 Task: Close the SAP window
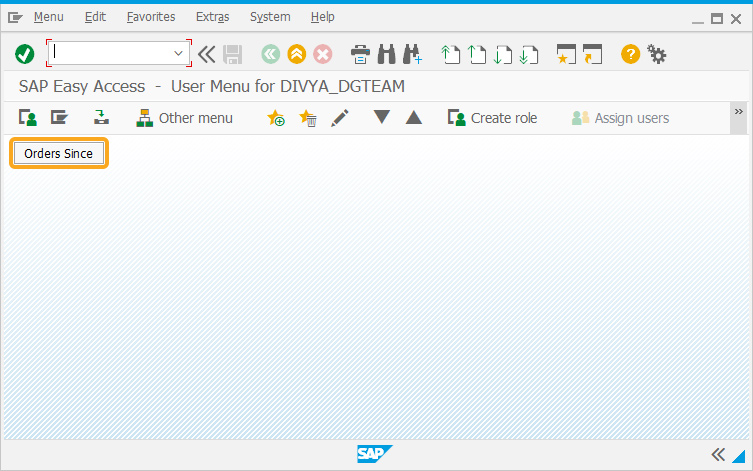coord(736,19)
